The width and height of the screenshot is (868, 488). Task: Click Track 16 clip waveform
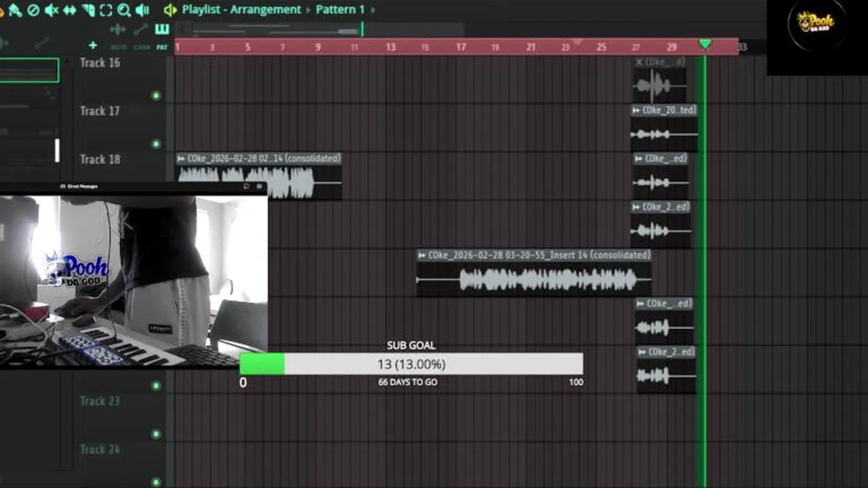[x=660, y=85]
